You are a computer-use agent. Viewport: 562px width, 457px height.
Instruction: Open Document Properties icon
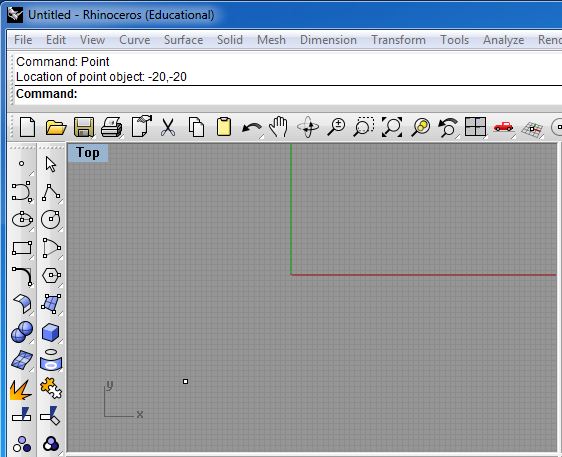click(x=142, y=126)
